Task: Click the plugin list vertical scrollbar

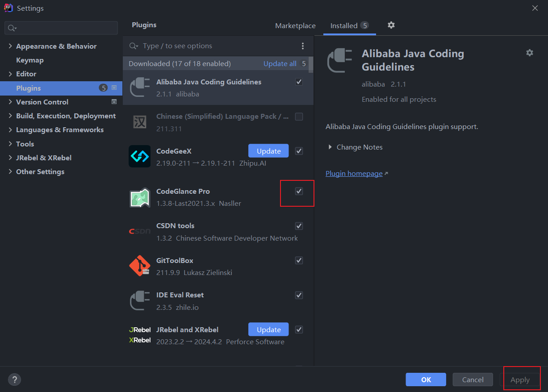Action: [310, 64]
